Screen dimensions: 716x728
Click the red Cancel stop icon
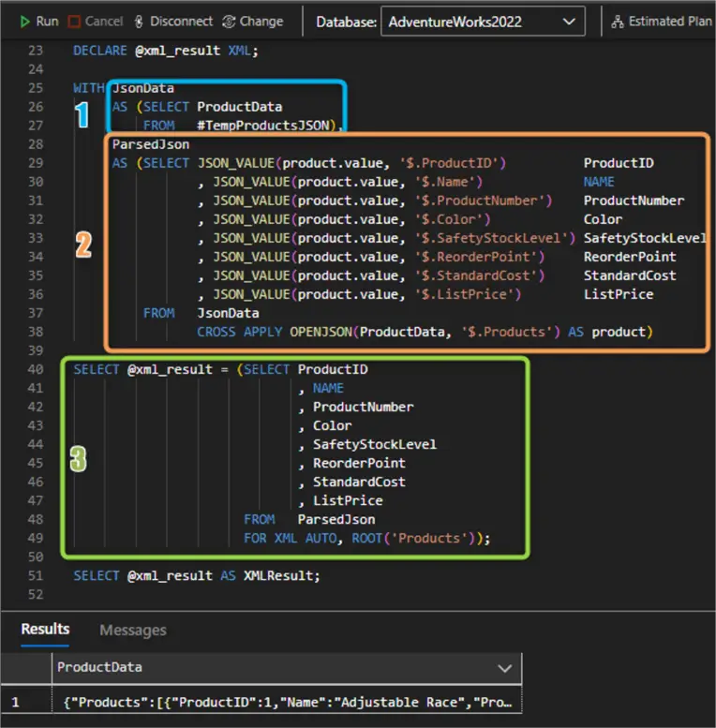point(74,22)
